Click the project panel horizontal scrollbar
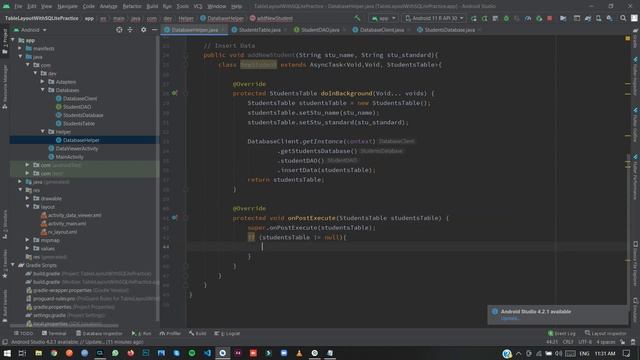 tap(65, 326)
